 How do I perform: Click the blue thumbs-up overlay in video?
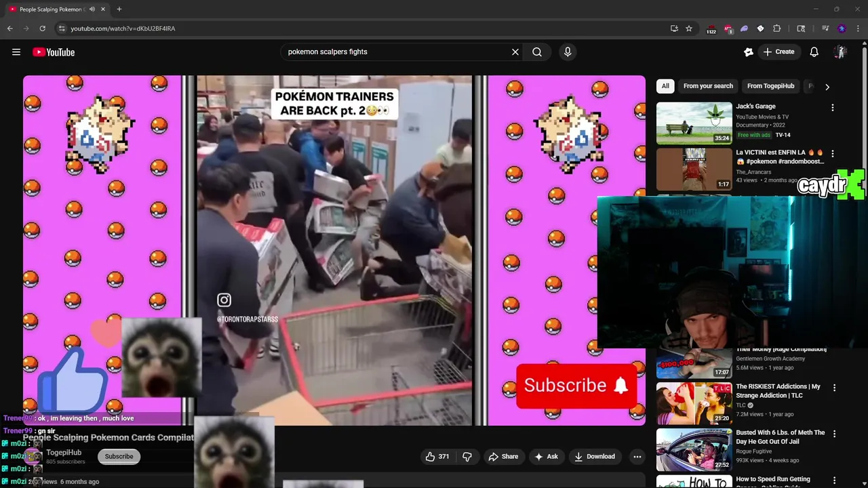click(x=73, y=380)
